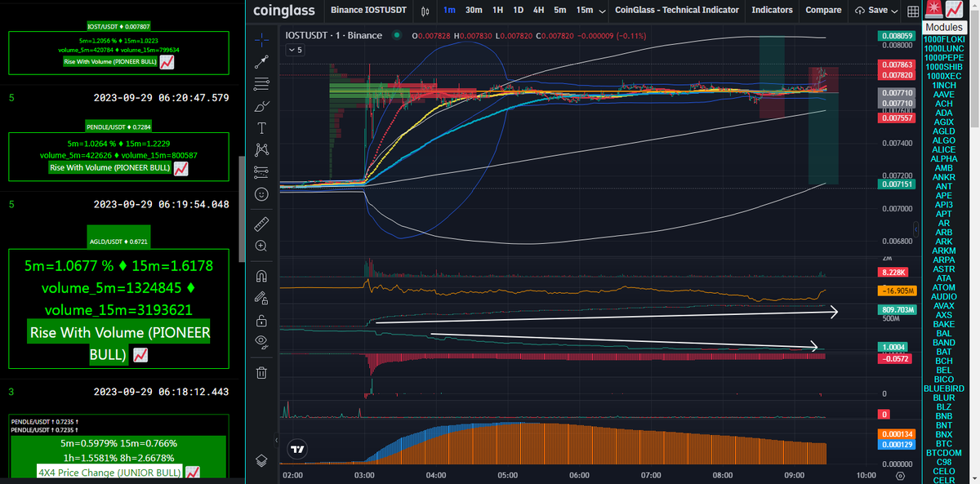Viewport: 980px width, 484px height.
Task: Click the PENDLE/USDT 0.7284 alert header
Action: click(x=118, y=127)
